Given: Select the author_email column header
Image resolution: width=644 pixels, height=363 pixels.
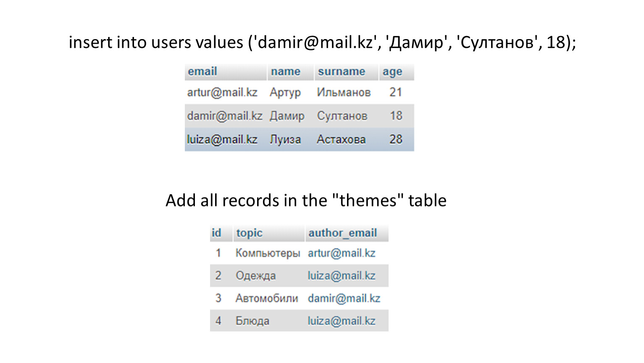Looking at the screenshot, I should pos(347,233).
